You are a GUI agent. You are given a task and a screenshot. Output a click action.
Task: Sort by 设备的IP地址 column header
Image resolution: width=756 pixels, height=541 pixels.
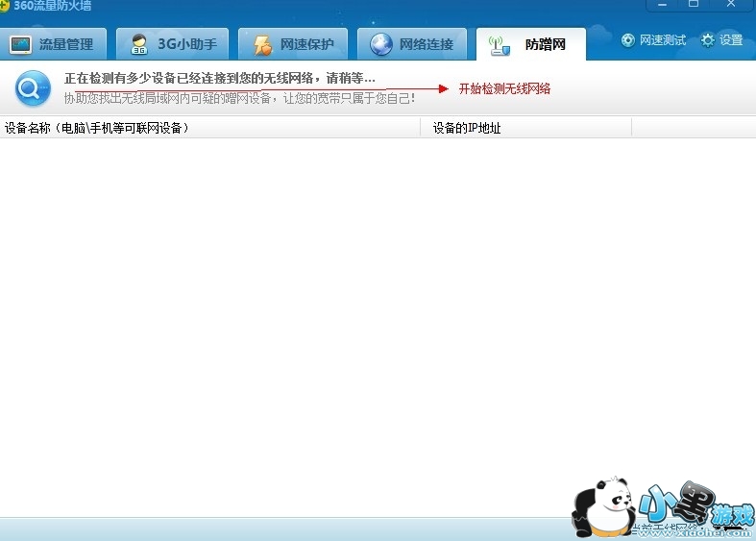(526, 128)
